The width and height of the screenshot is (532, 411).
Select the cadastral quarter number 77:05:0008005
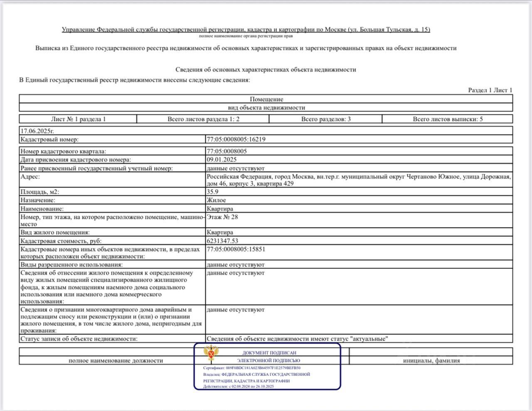pyautogui.click(x=227, y=151)
